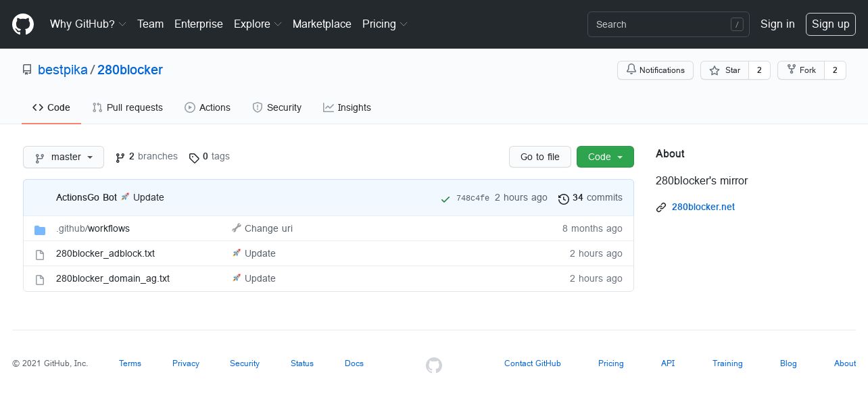Open the fork count 2
868x406 pixels.
(835, 70)
